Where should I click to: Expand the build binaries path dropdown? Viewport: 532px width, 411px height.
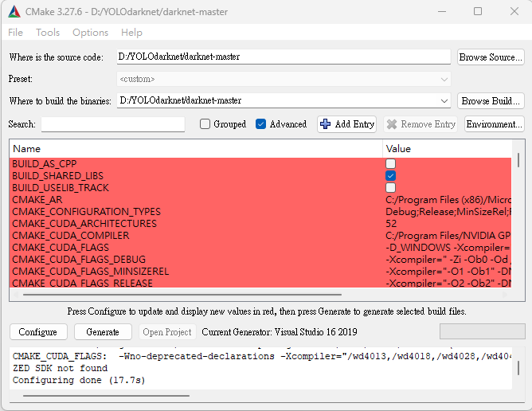(x=444, y=101)
